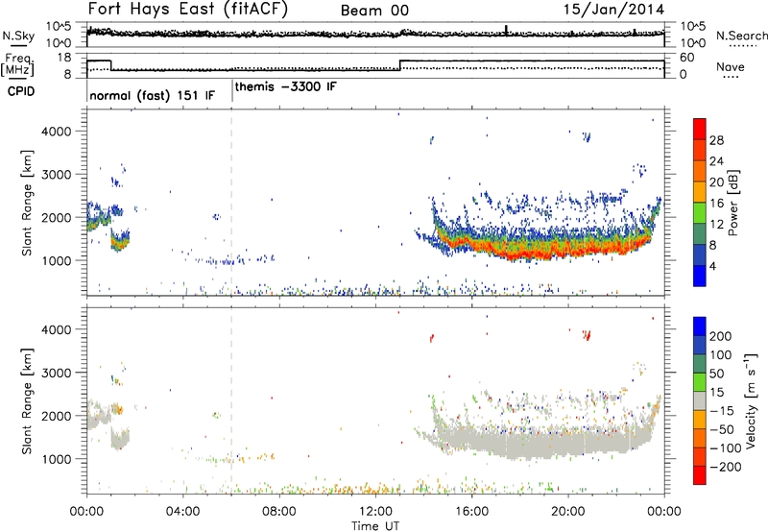768x532 pixels.
Task: Click the '1000' tick in velocity panel
Action: tap(57, 459)
